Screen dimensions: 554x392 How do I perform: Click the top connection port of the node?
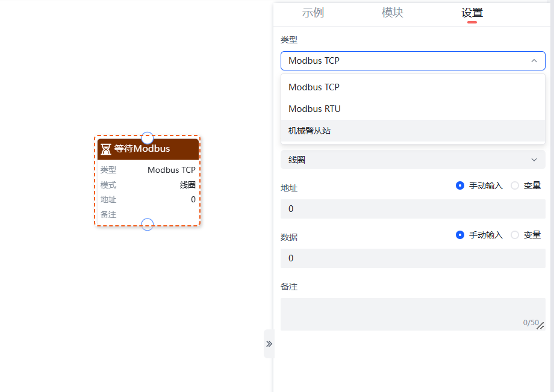(x=147, y=136)
